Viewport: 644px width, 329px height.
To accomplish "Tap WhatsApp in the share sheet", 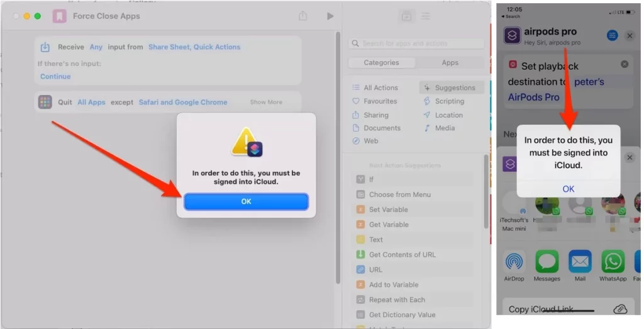I will [x=613, y=265].
